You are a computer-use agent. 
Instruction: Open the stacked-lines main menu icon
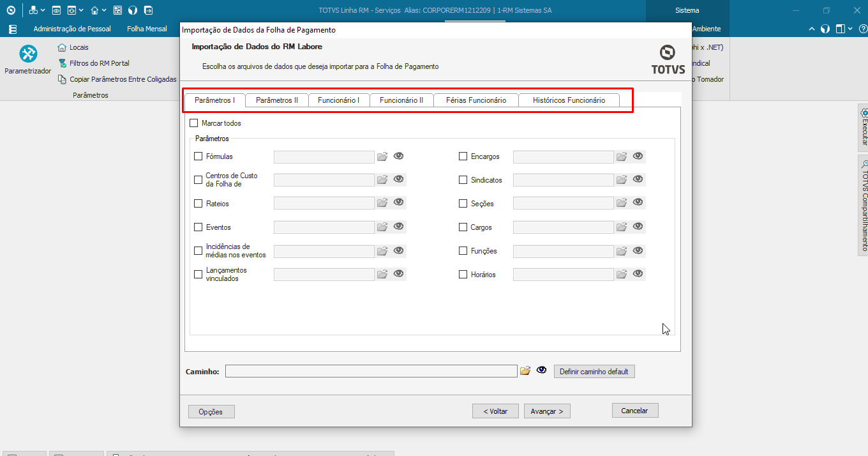[13, 29]
